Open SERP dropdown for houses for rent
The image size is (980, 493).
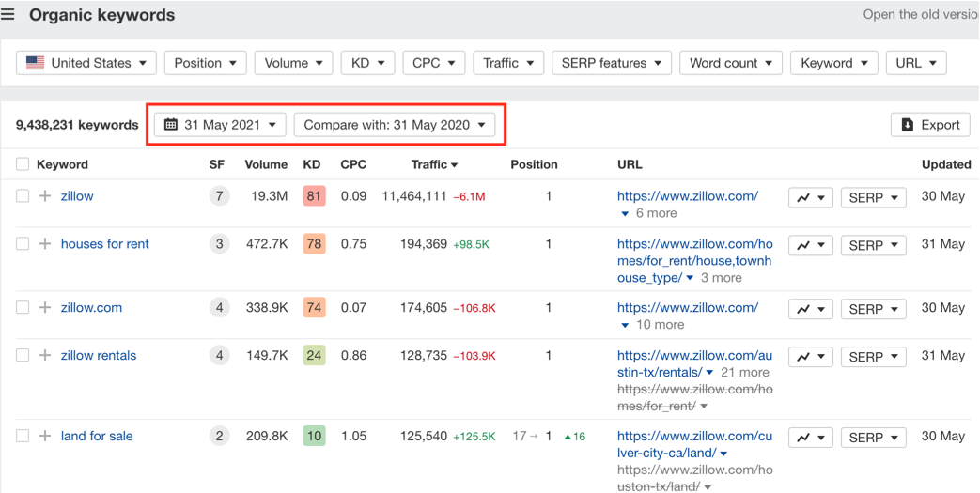point(874,246)
